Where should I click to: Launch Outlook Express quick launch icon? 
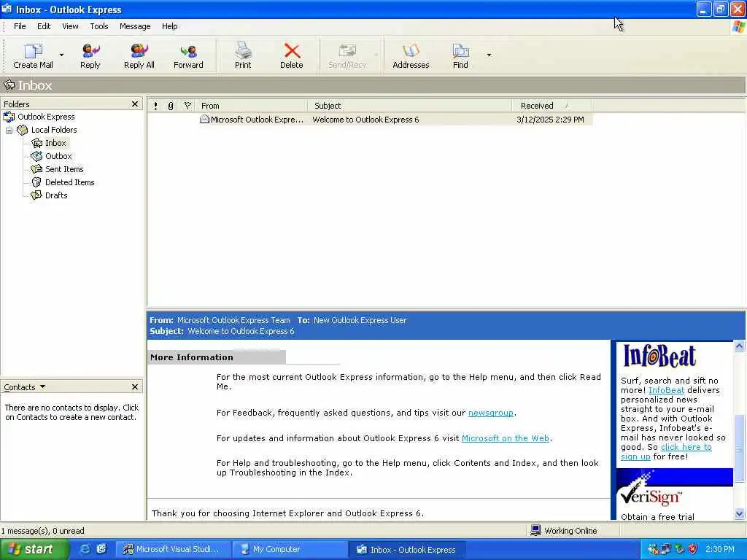pyautogui.click(x=101, y=549)
